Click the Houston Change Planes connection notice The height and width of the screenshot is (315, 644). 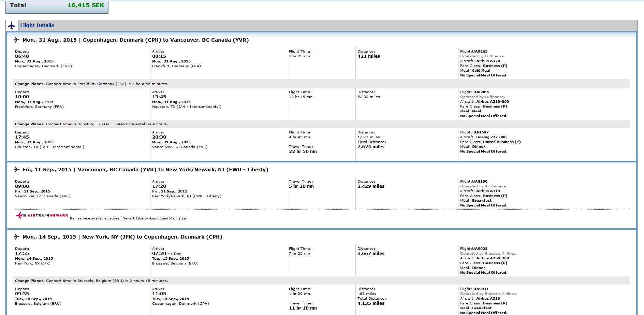point(91,124)
